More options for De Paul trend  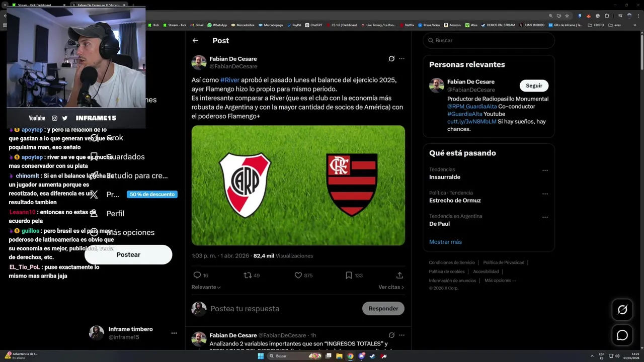coord(545,217)
